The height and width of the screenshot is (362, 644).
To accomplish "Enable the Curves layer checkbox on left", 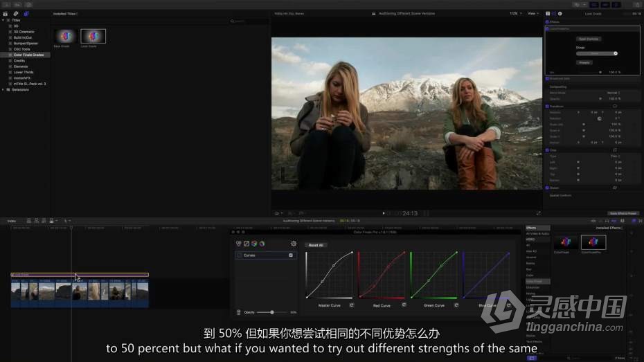I will coord(240,255).
